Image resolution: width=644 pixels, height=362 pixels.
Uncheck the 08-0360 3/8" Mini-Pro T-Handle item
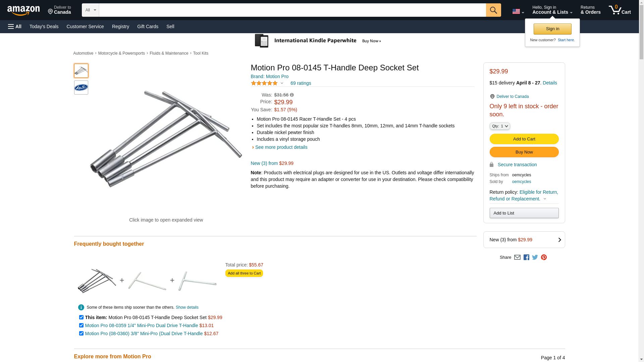coord(81,334)
